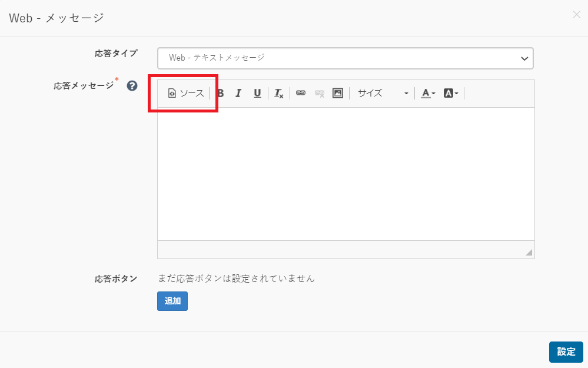Screen dimensions: 588x368
Task: Click the 追加 button
Action: coord(172,301)
